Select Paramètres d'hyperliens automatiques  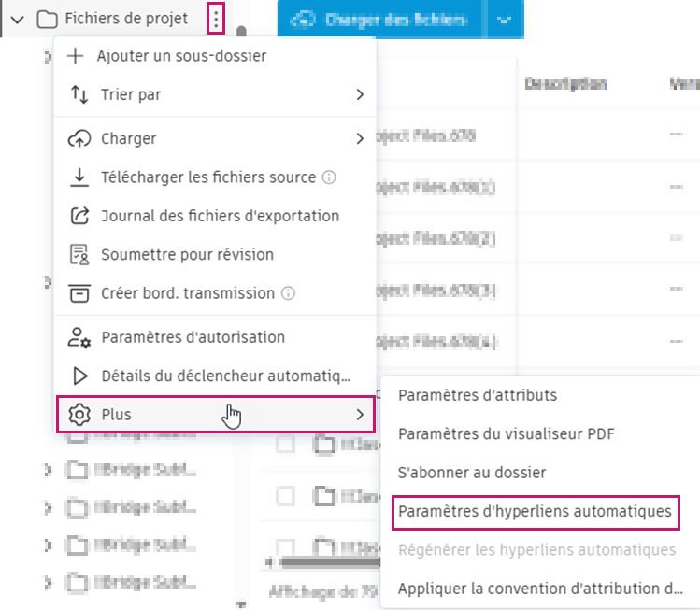[x=535, y=512]
